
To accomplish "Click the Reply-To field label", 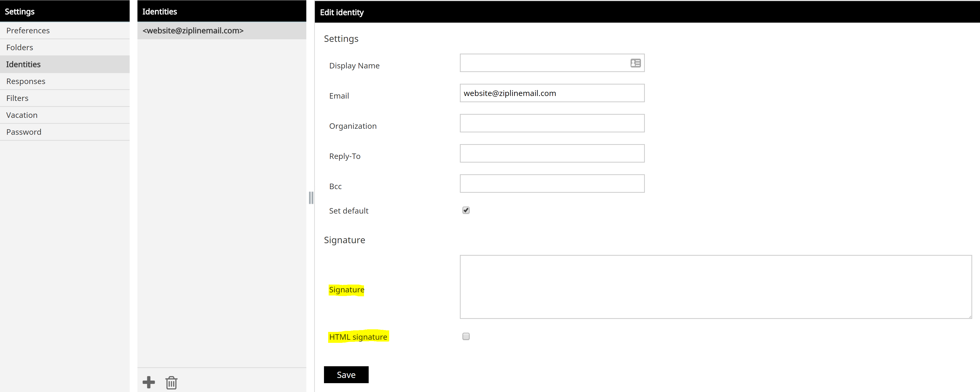I will pos(344,156).
